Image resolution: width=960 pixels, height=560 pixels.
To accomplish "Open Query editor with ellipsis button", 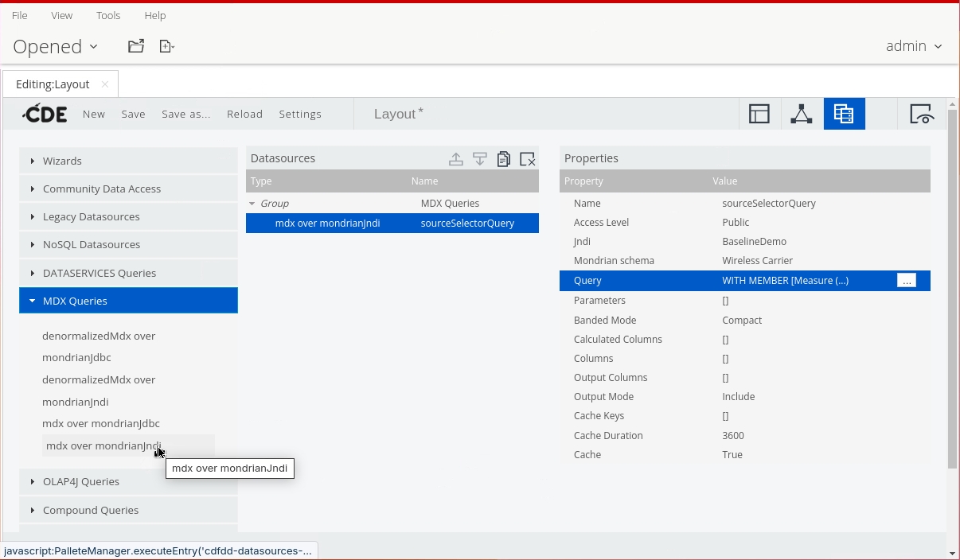I will [x=906, y=280].
